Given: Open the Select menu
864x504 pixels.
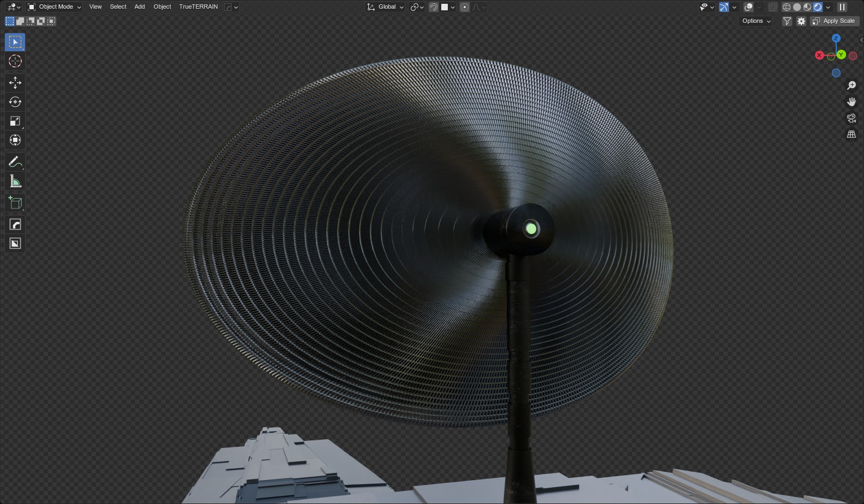Looking at the screenshot, I should coord(118,7).
